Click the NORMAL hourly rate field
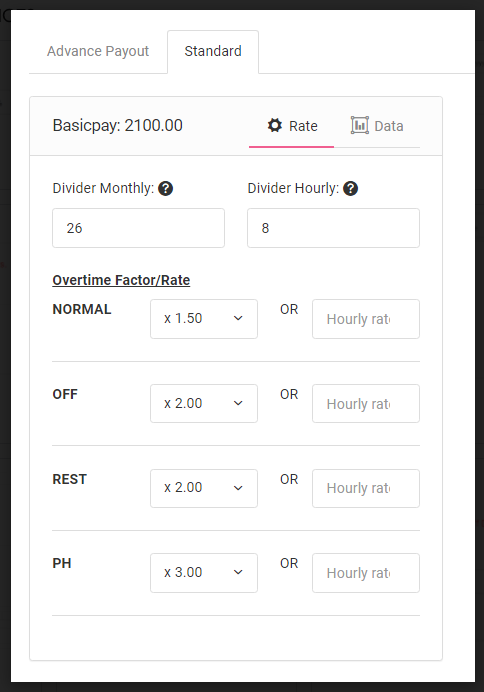 [x=366, y=319]
